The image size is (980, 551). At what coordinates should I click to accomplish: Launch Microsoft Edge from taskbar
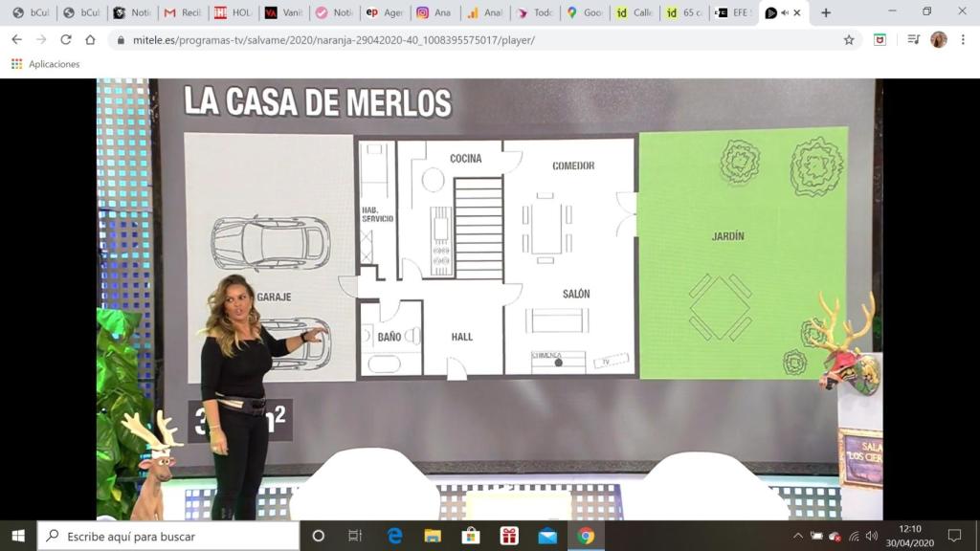pyautogui.click(x=394, y=536)
